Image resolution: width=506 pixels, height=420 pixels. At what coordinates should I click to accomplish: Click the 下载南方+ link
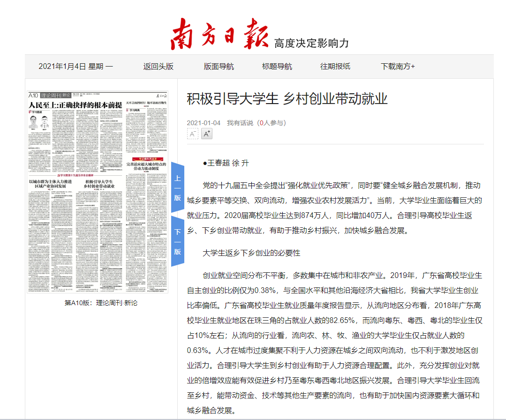tap(398, 67)
